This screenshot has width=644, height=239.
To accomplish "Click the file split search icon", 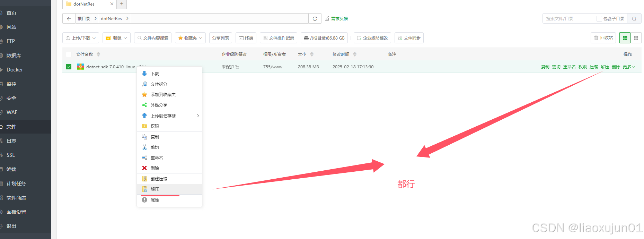I will click(x=144, y=84).
